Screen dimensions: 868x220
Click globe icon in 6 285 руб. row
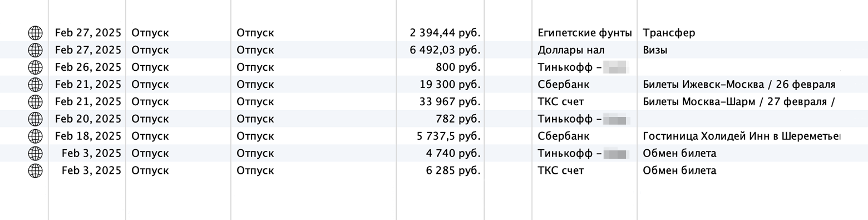coord(35,171)
